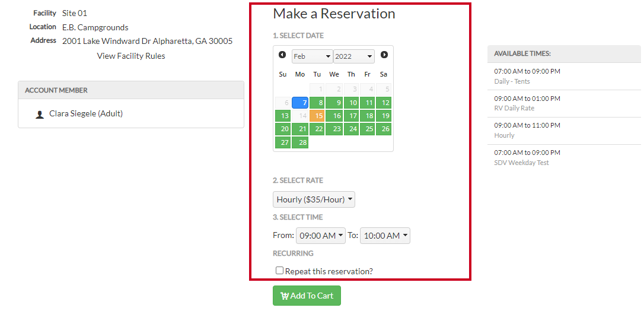This screenshot has height=314, width=644.
Task: Click the E.B. Campgrounds location text
Action: 95,27
